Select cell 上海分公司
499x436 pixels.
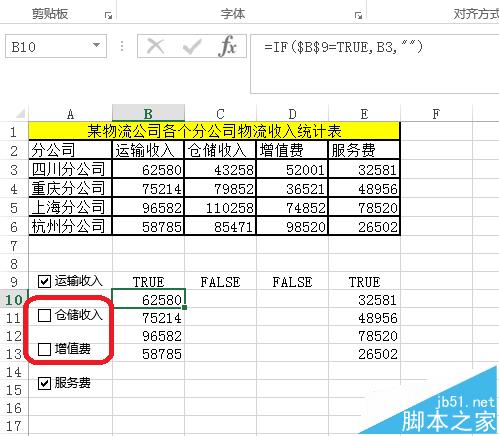(x=70, y=207)
